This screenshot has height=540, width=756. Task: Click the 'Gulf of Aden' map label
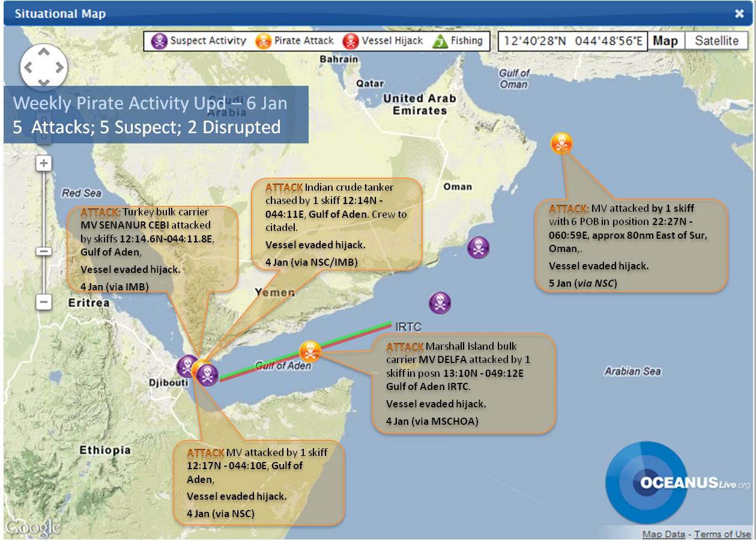[x=283, y=366]
